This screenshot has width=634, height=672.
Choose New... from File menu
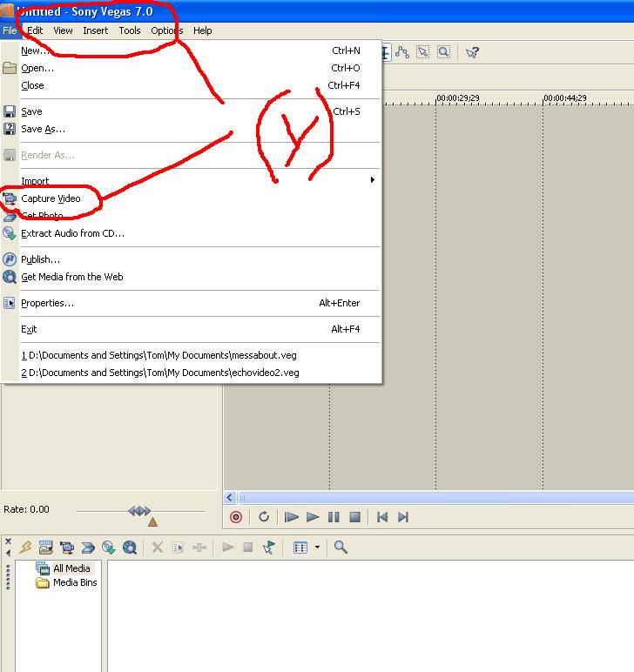pyautogui.click(x=191, y=50)
